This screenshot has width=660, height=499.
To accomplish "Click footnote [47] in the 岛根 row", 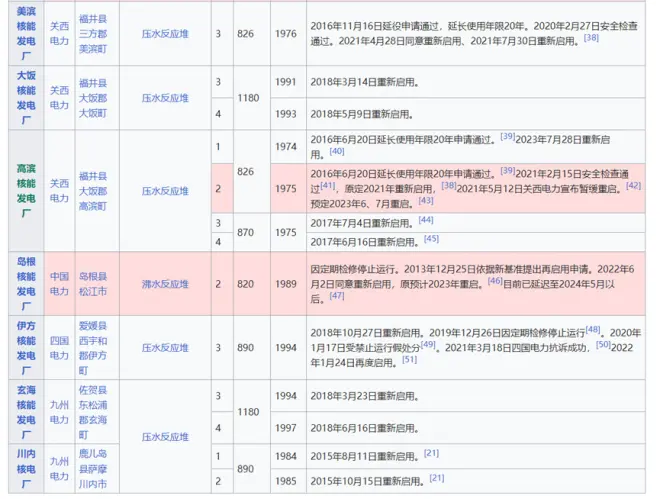I will (x=336, y=296).
